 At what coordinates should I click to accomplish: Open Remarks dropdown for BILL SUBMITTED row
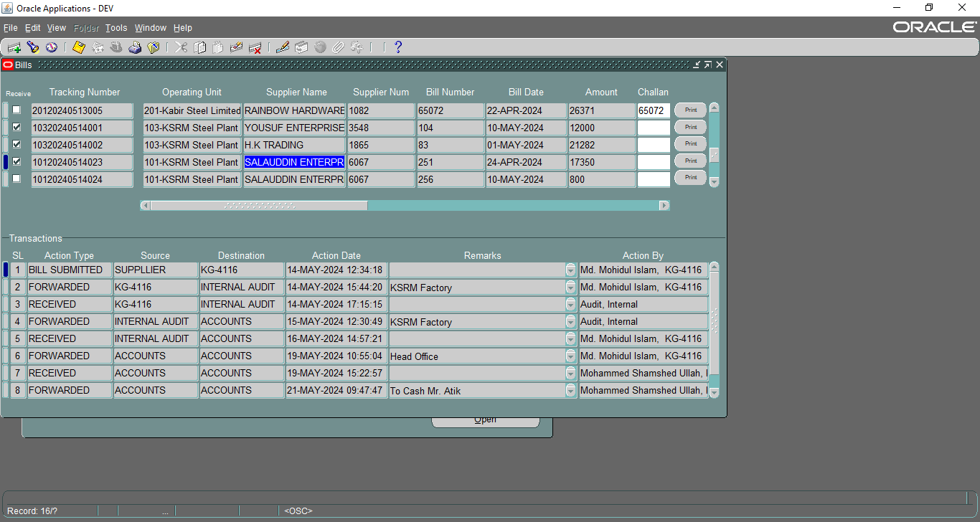coord(571,270)
